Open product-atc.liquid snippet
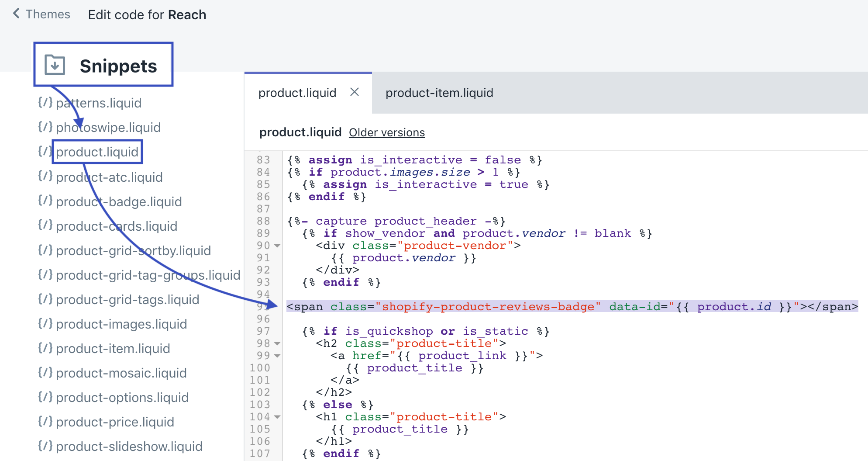This screenshot has width=868, height=461. click(109, 177)
